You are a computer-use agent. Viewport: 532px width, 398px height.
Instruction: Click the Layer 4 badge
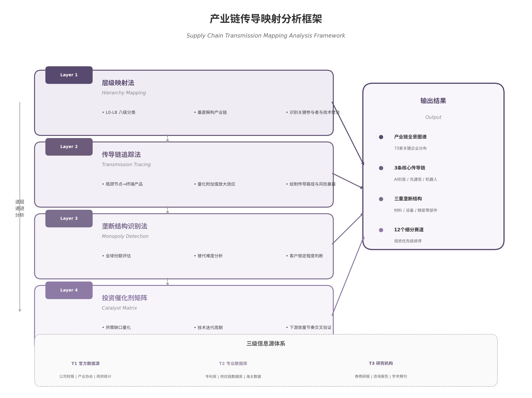coord(69,290)
